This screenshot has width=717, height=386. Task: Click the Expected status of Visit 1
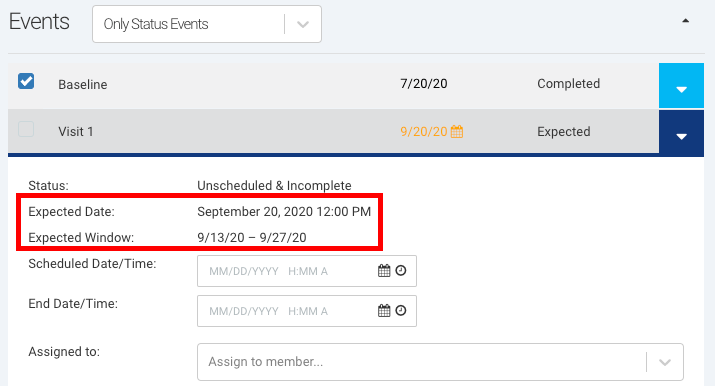(564, 132)
